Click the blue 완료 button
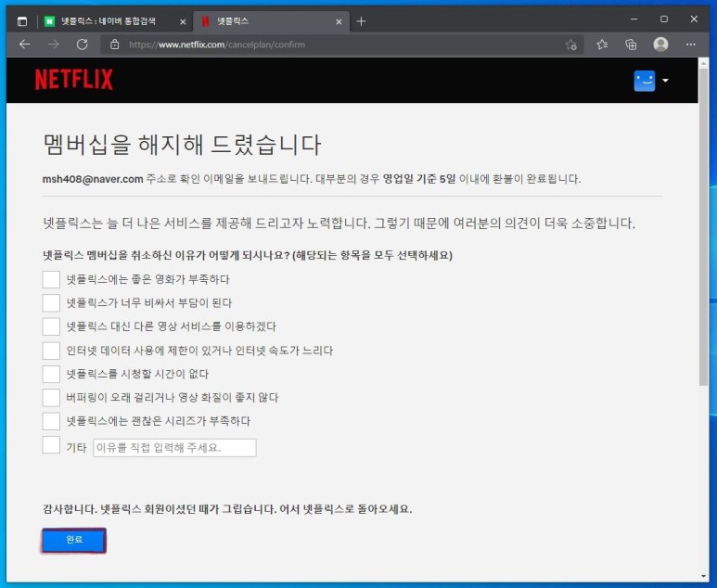This screenshot has width=717, height=588. (74, 541)
